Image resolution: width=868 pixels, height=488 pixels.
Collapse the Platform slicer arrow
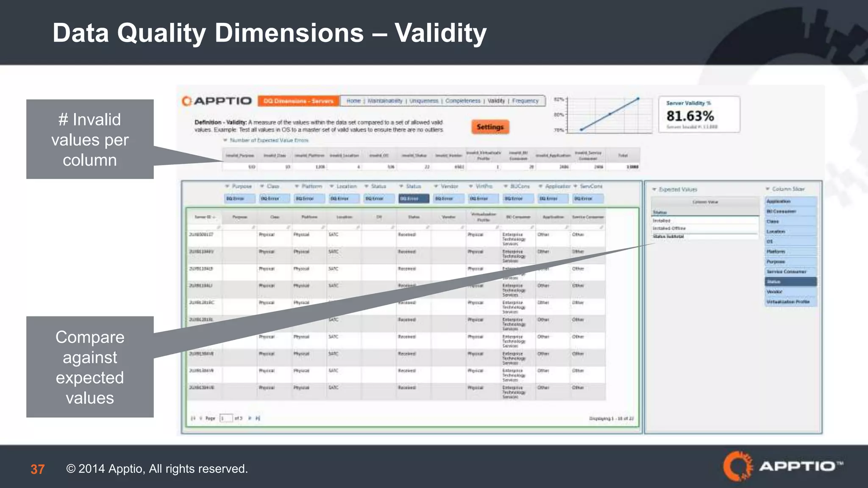297,186
